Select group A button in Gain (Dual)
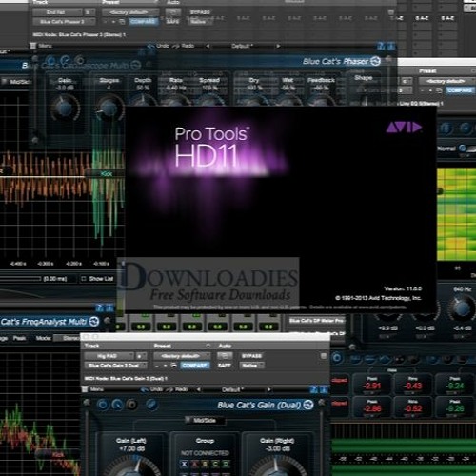The height and width of the screenshot is (476, 476). 195,465
